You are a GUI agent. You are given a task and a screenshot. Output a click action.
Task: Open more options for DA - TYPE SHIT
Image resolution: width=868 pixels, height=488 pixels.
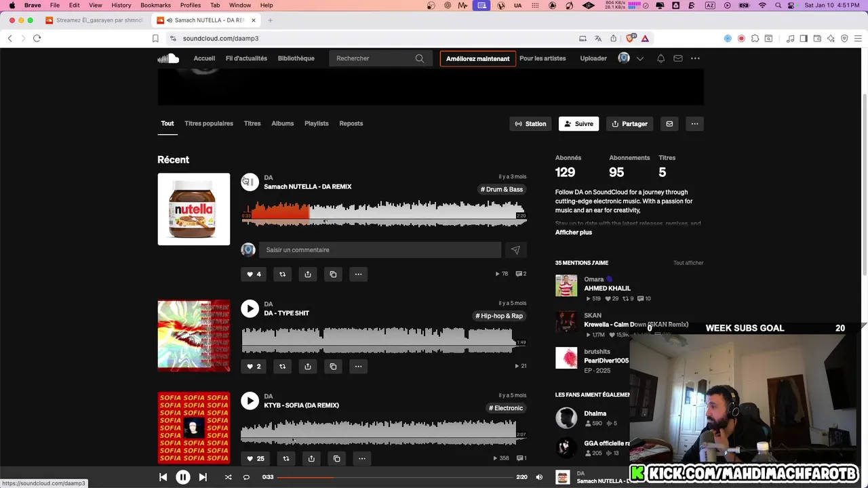click(x=358, y=366)
